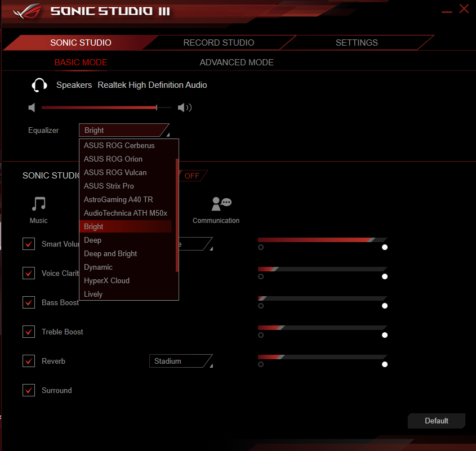Click the low volume speaker icon
Viewport: 476px width, 451px height.
(x=32, y=108)
